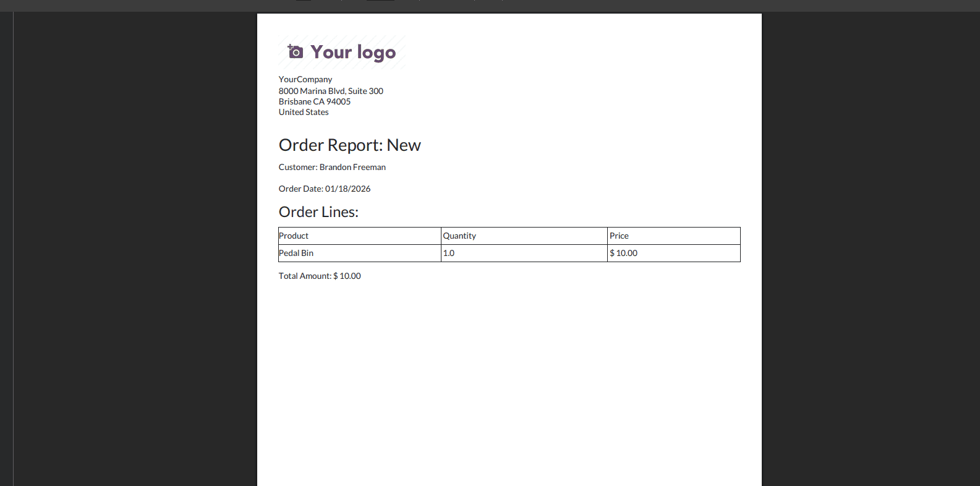Click the address line 8000 Marina Blvd

click(331, 91)
